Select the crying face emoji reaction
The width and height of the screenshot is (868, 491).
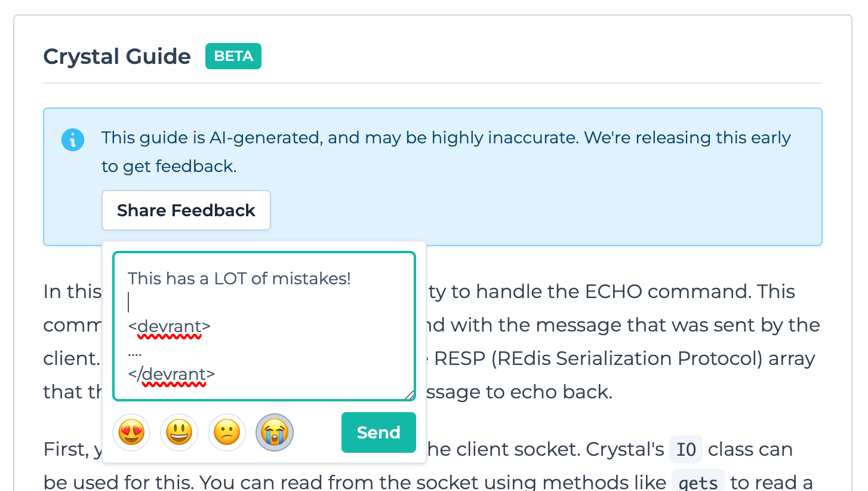point(275,432)
